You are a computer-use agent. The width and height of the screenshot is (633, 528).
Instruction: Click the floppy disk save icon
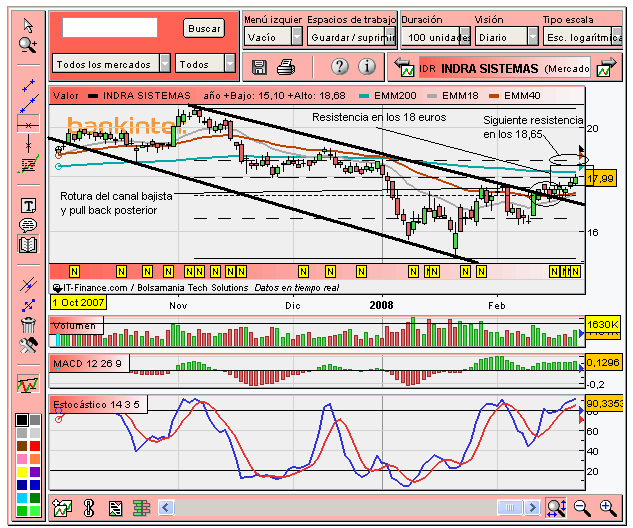[259, 67]
